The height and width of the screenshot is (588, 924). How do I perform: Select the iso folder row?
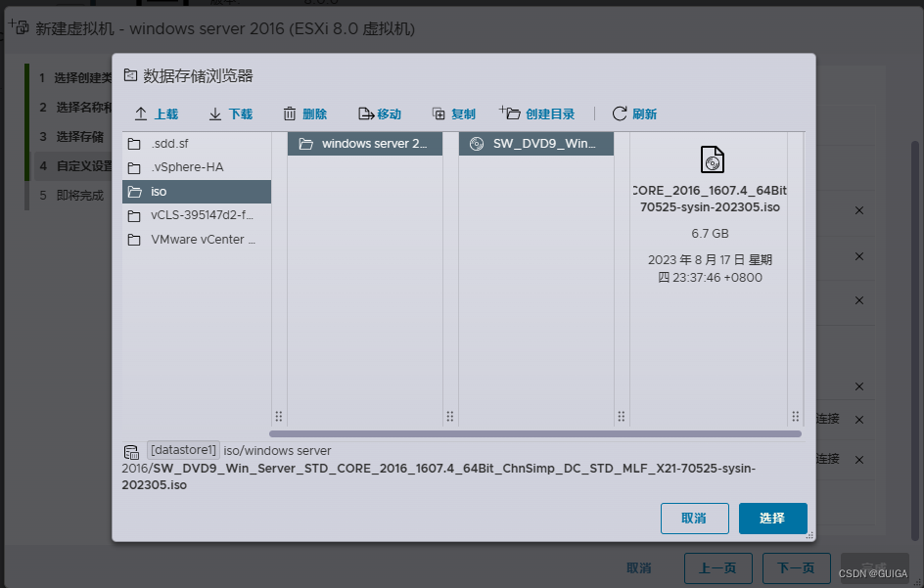tap(196, 192)
